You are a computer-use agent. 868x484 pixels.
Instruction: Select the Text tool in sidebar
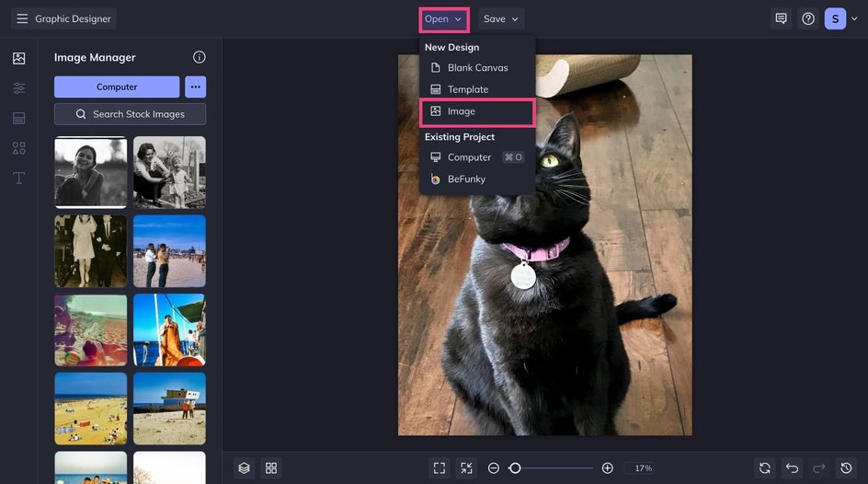point(18,178)
